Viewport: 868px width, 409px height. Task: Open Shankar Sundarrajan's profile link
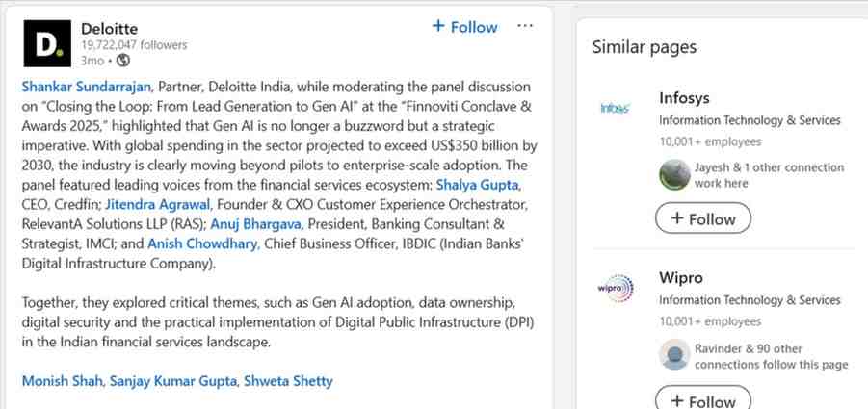(x=85, y=87)
